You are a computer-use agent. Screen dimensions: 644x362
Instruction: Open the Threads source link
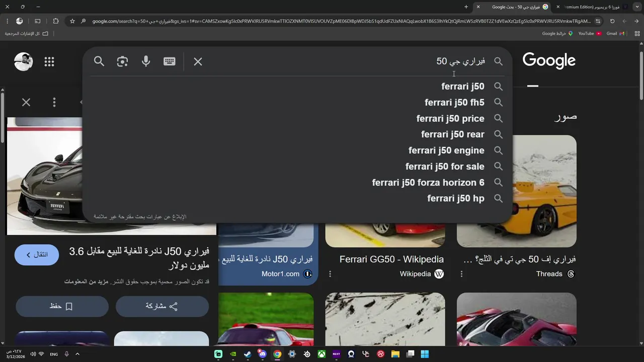(555, 274)
